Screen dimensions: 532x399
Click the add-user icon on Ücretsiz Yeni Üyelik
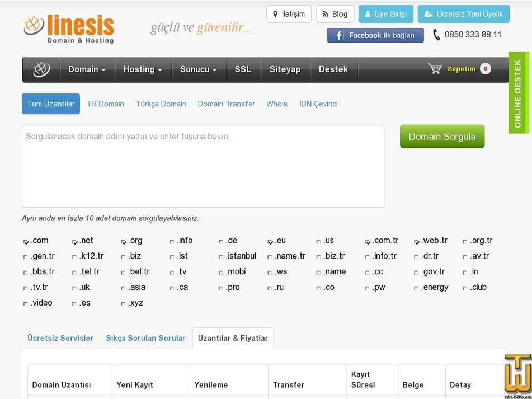click(x=427, y=14)
